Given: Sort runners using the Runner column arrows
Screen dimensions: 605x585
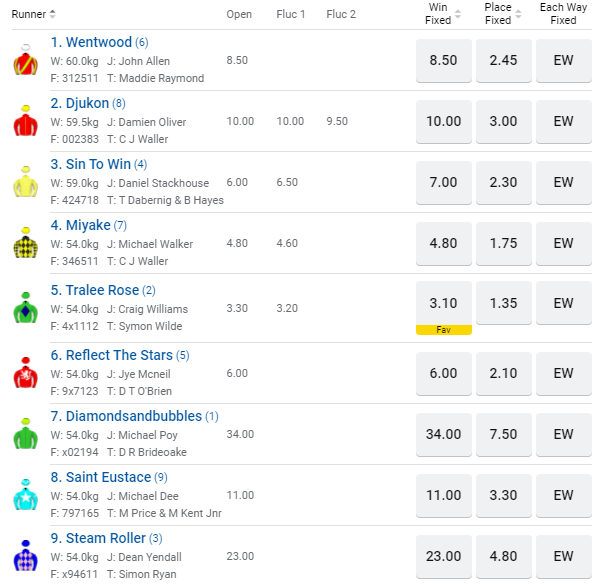Looking at the screenshot, I should [53, 14].
